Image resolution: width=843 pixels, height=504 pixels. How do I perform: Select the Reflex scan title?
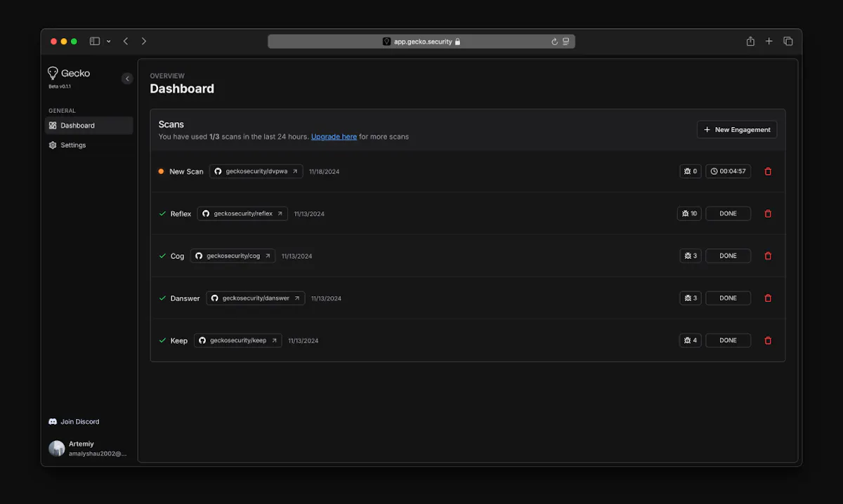pos(181,213)
